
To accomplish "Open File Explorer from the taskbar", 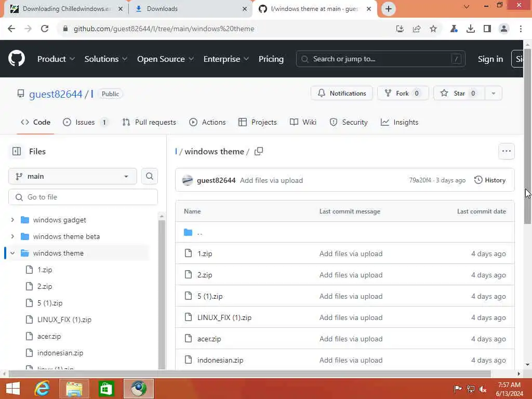I will [74, 389].
